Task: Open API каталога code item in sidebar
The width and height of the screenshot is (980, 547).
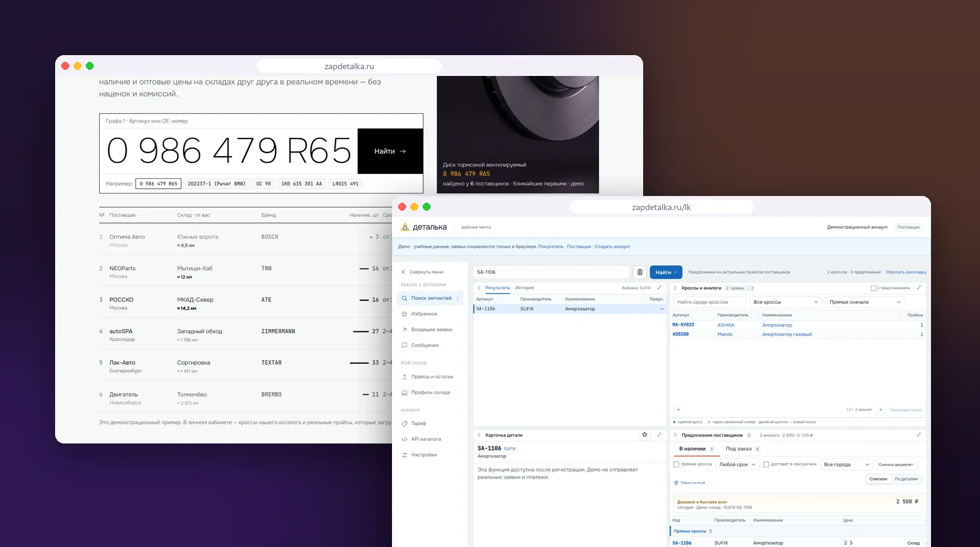Action: tap(421, 439)
